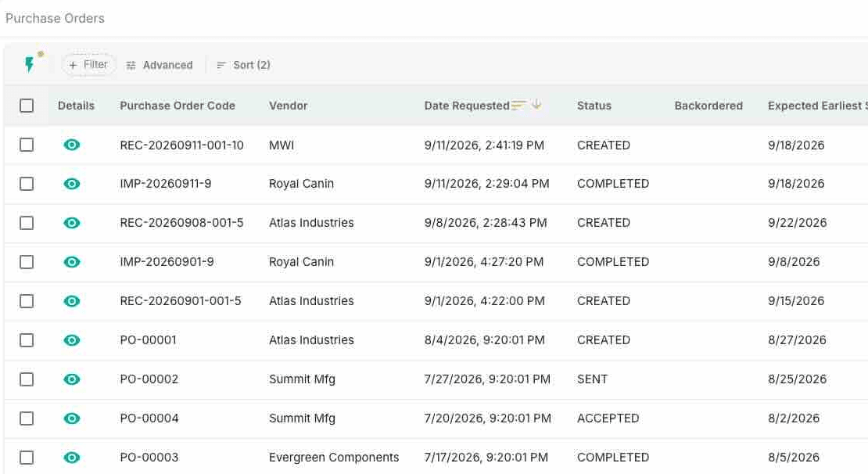Sort by Status column header
This screenshot has height=474, width=868.
coord(594,106)
